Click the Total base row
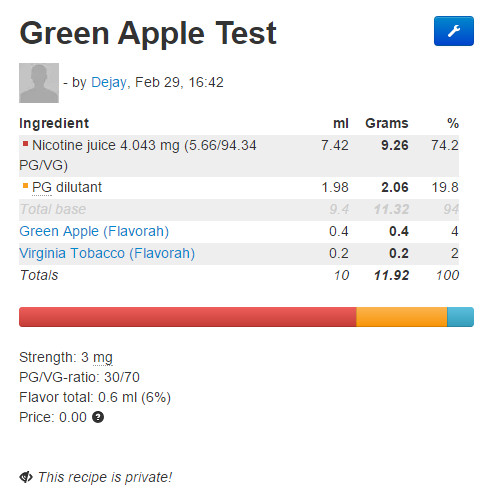 pyautogui.click(x=239, y=209)
